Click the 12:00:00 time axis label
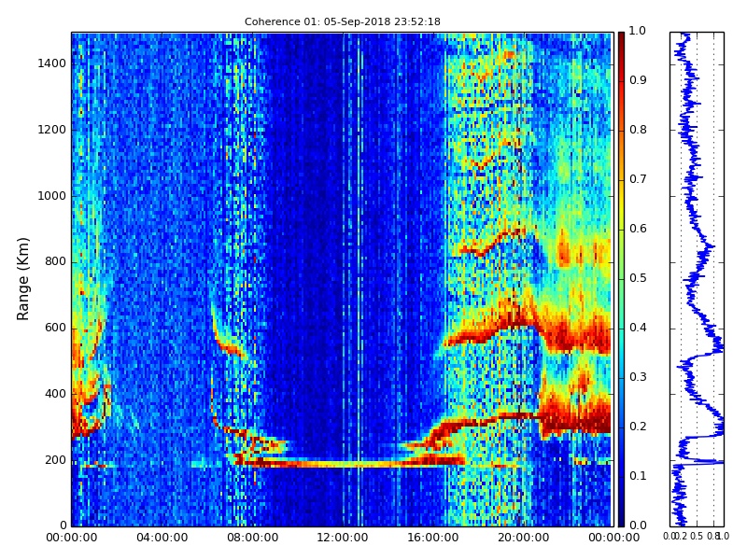The height and width of the screenshot is (560, 747). [343, 538]
